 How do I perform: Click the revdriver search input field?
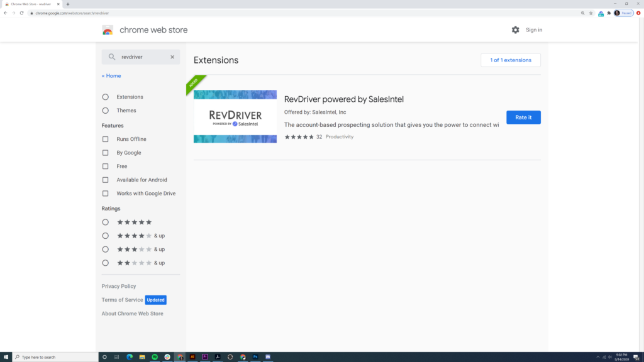click(x=141, y=57)
